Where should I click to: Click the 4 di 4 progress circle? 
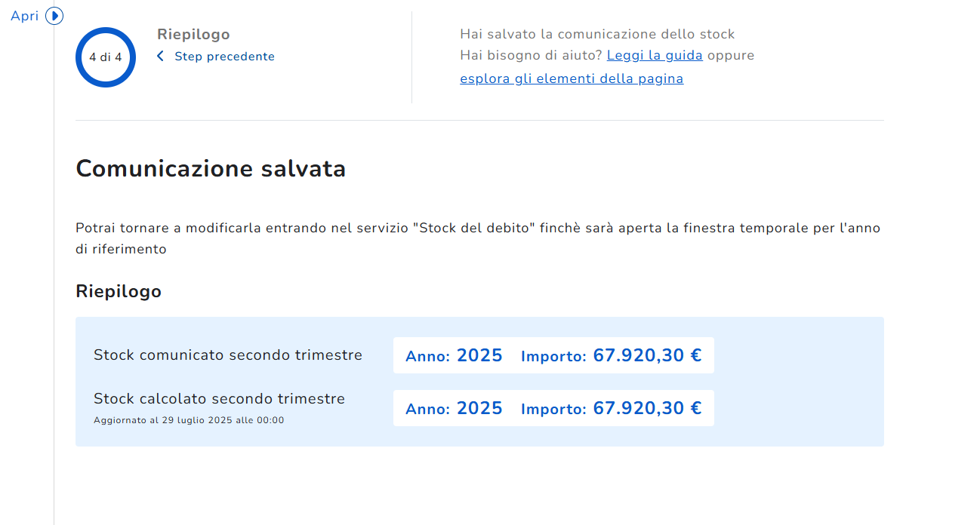coord(106,57)
